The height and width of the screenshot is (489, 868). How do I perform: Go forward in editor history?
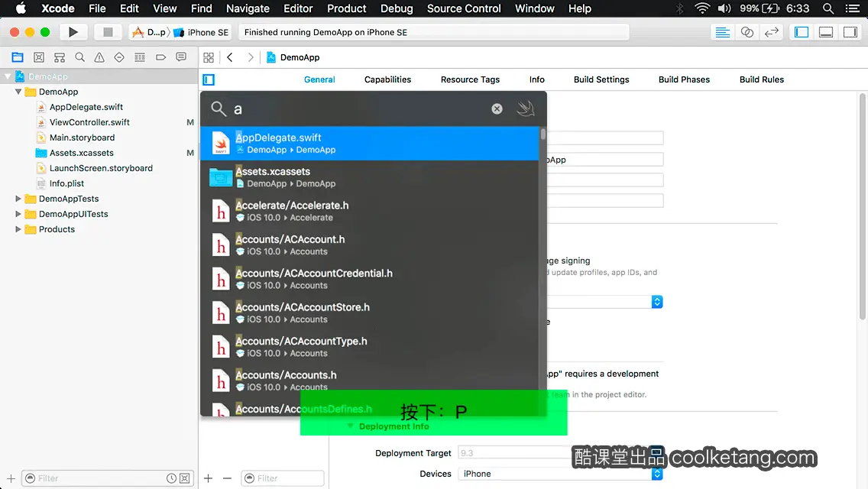coord(250,57)
